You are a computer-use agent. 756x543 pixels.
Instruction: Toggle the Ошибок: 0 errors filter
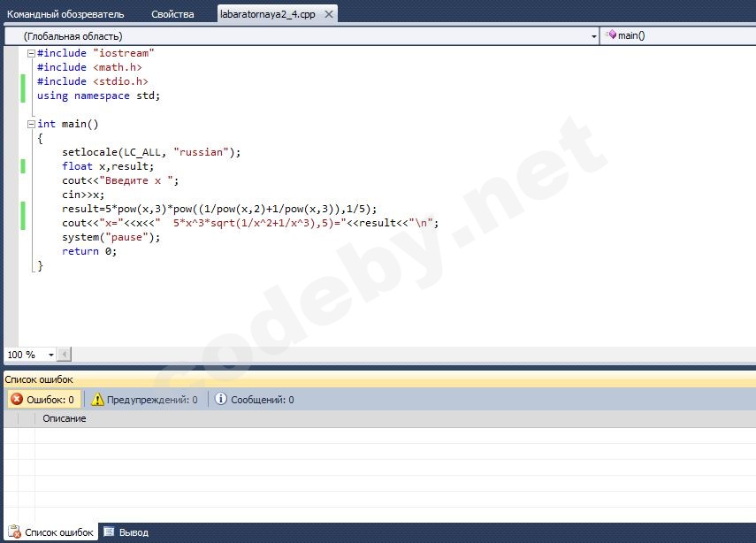point(43,400)
